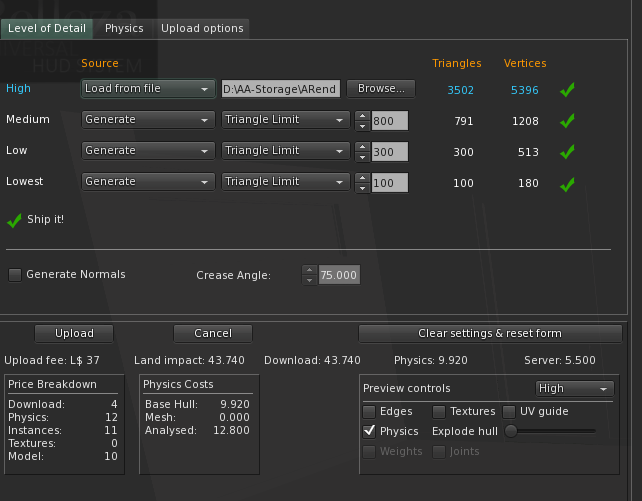
Task: Click the Explode hull slider handle
Action: (511, 431)
